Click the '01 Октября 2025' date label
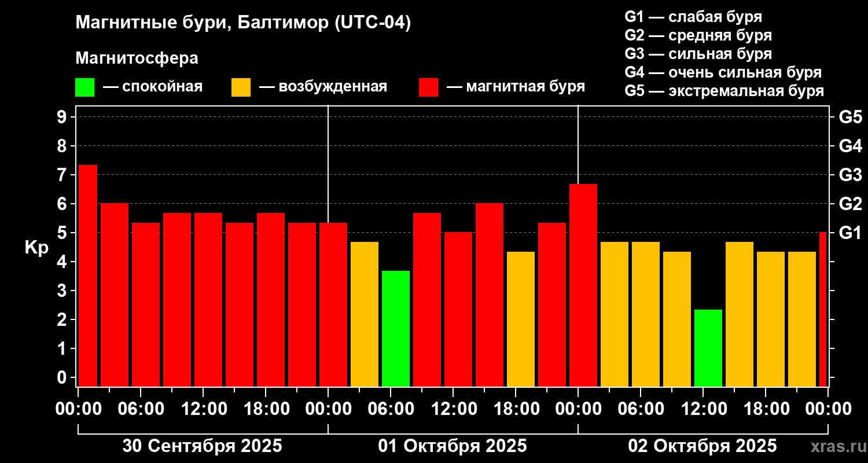This screenshot has height=463, width=868. point(453,446)
